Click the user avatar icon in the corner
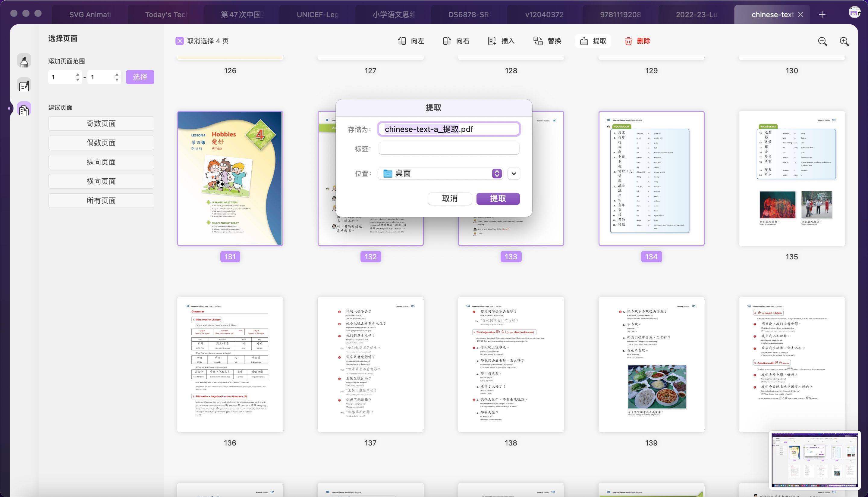The height and width of the screenshot is (497, 868). [x=854, y=12]
